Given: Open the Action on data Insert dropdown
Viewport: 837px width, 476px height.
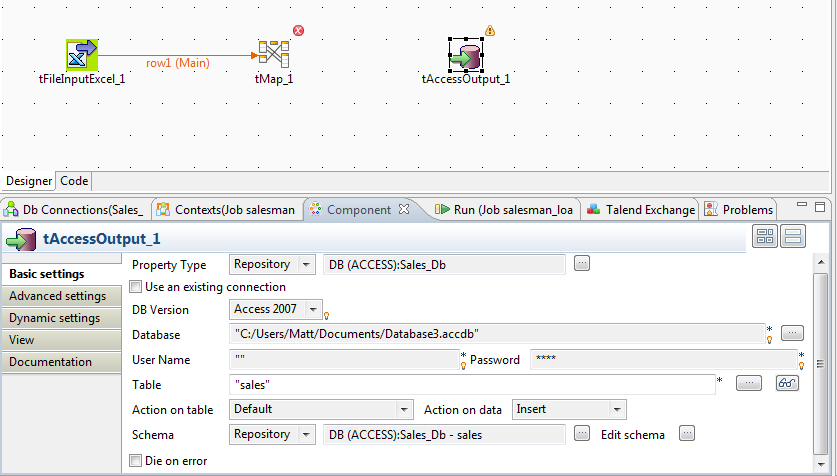Looking at the screenshot, I should [569, 409].
